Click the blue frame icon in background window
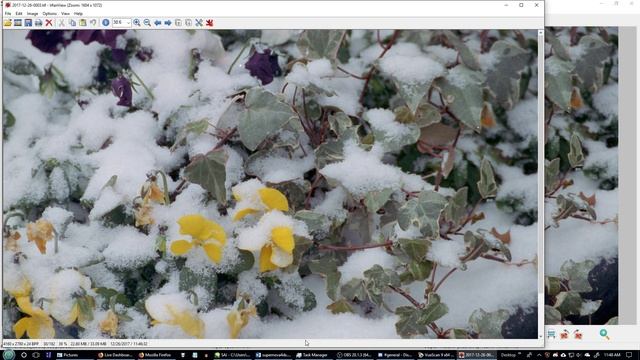The height and width of the screenshot is (360, 640). point(551,335)
